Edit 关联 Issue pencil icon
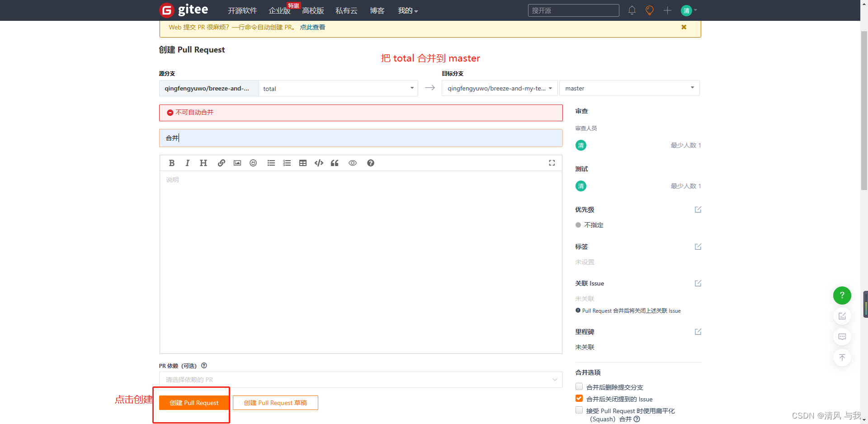 [x=698, y=283]
